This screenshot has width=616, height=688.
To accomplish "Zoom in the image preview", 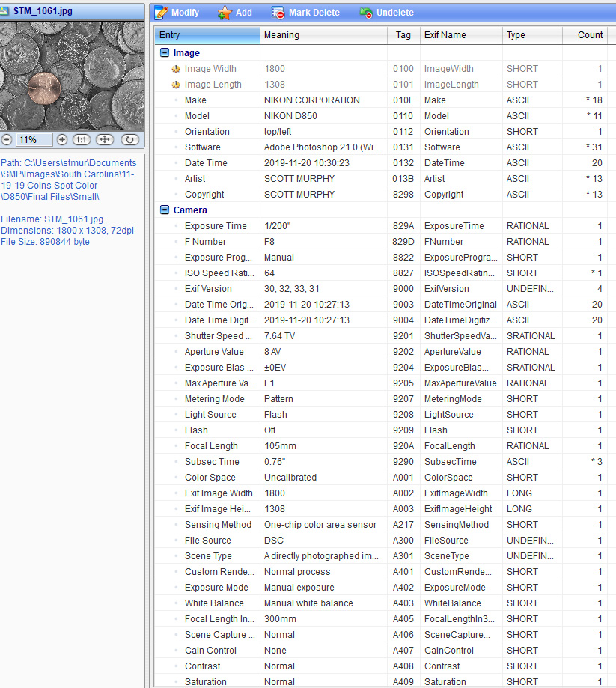I will pos(62,140).
